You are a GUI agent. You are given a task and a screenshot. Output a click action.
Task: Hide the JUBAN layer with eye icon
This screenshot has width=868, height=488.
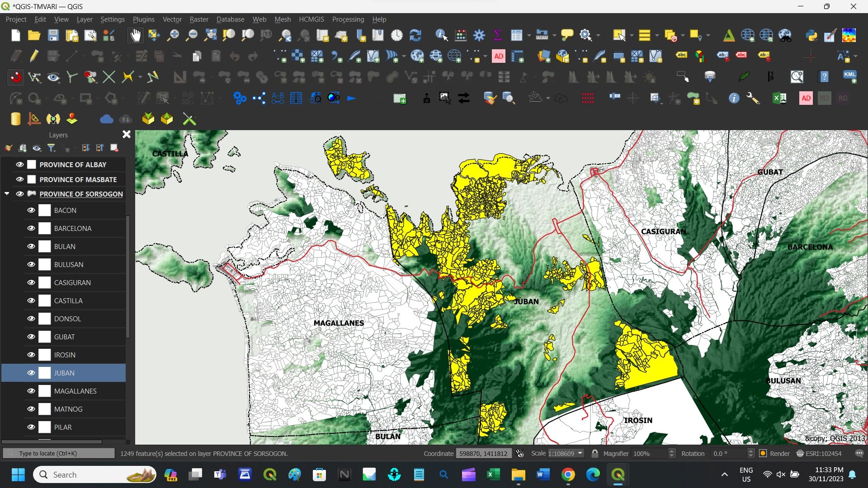tap(31, 373)
